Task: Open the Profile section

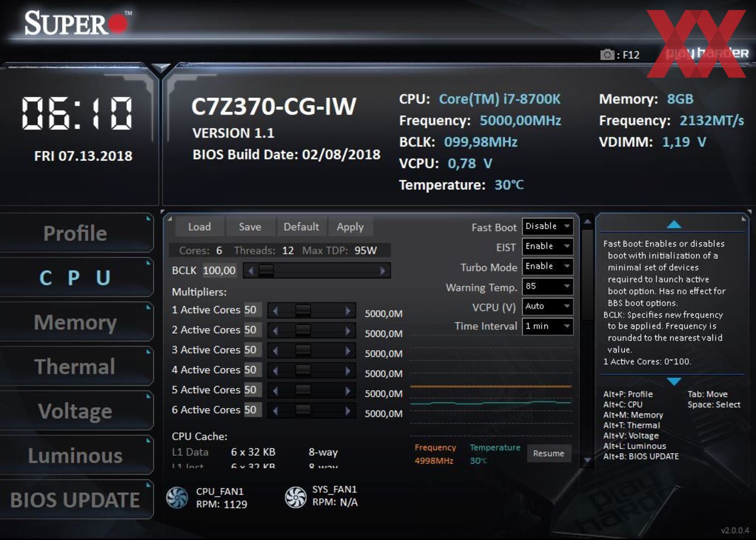Action: click(x=76, y=233)
